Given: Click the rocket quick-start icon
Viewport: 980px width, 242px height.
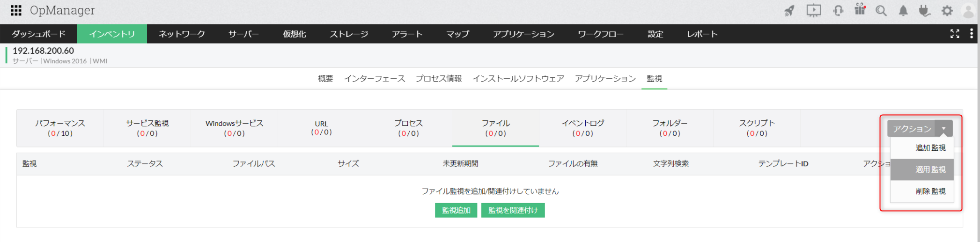Looking at the screenshot, I should pyautogui.click(x=789, y=11).
